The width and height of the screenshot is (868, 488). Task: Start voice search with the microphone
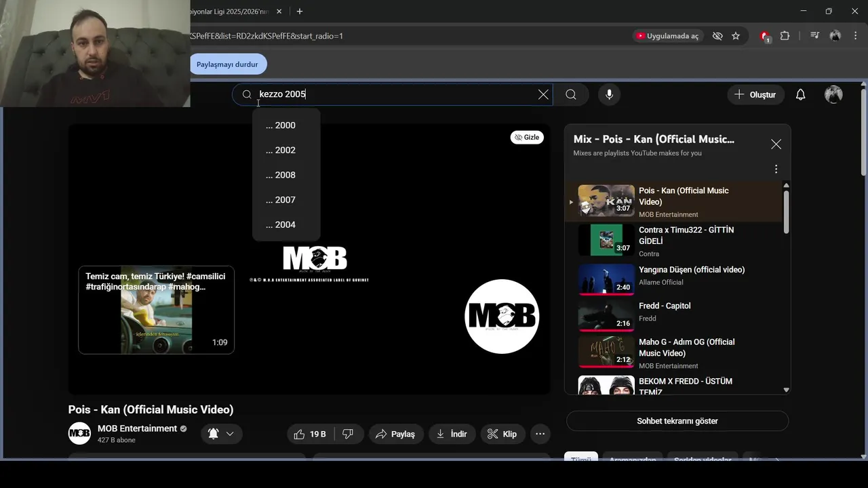609,95
